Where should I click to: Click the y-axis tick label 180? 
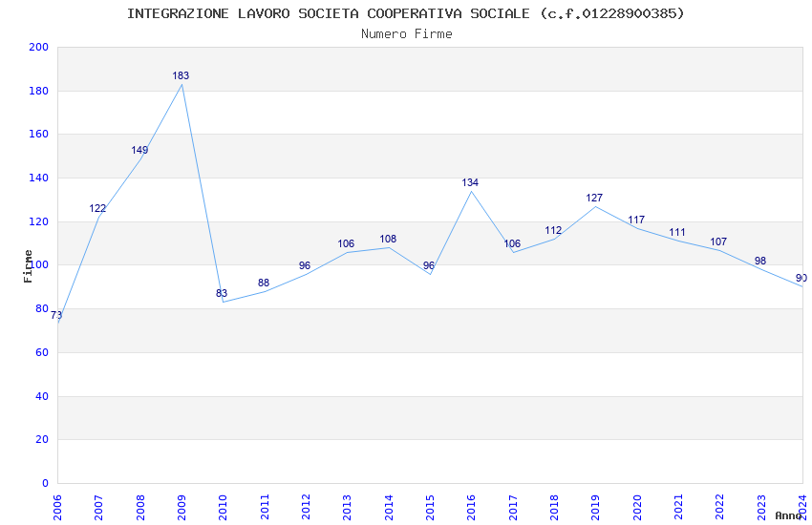tap(39, 91)
